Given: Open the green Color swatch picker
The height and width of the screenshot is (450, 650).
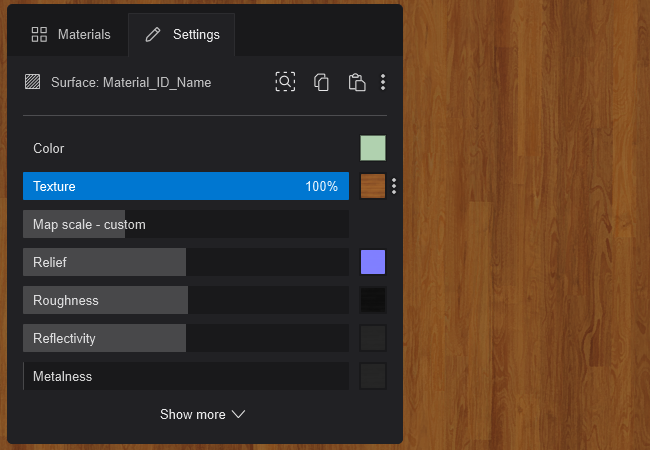Looking at the screenshot, I should click(x=373, y=148).
